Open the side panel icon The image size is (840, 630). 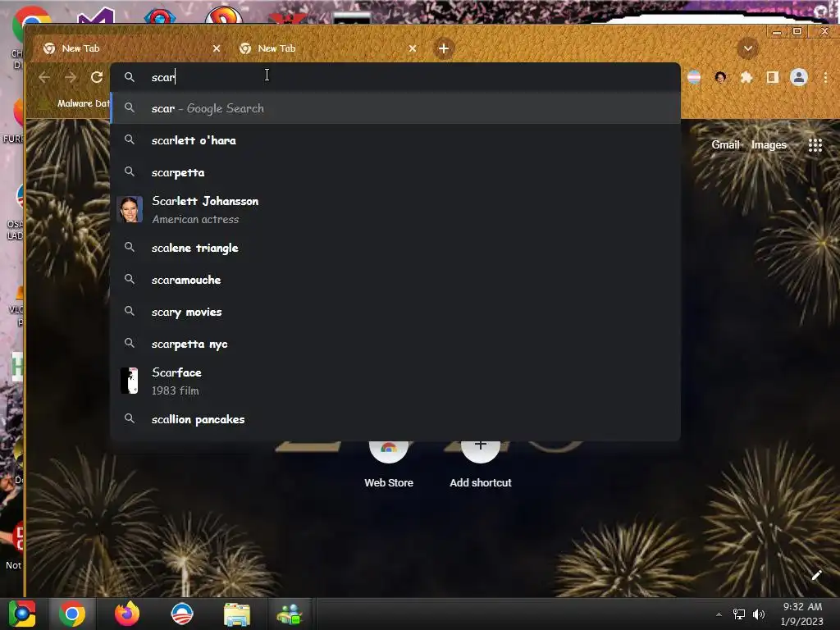(773, 78)
